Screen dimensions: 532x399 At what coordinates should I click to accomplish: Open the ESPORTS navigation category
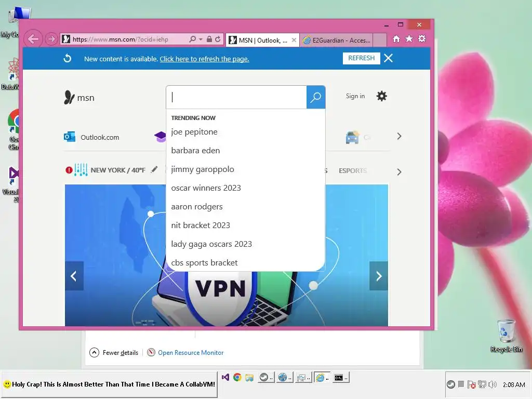[x=353, y=170]
